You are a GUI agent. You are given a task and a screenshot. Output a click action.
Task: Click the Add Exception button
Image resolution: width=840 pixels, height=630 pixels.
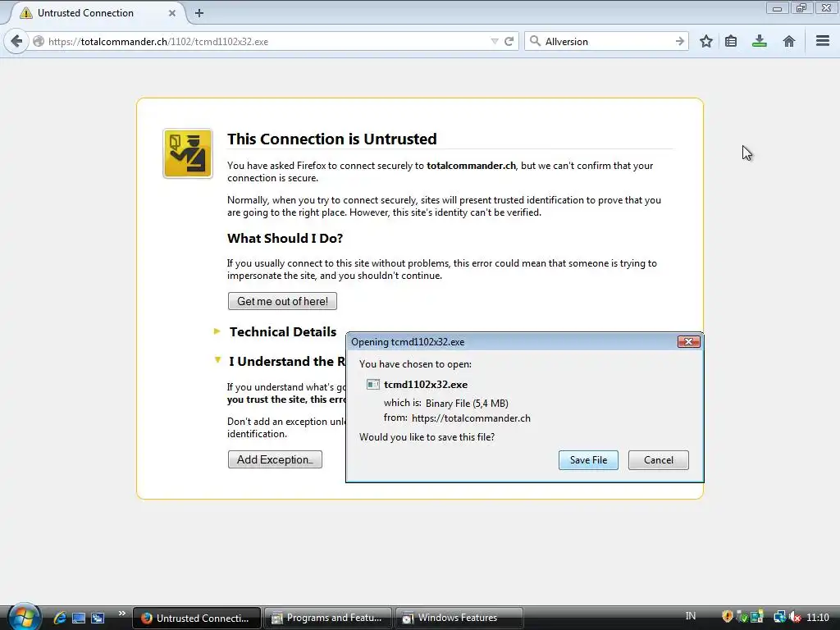tap(275, 459)
